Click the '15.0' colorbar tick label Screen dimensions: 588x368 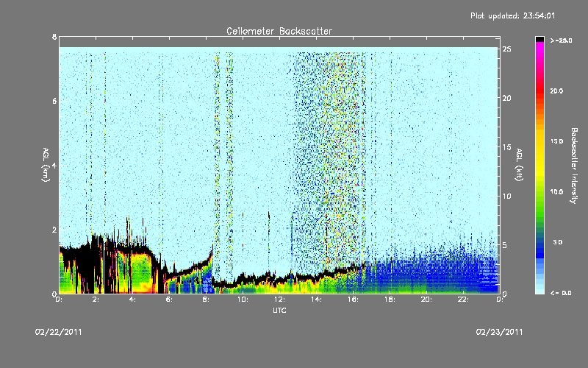557,141
